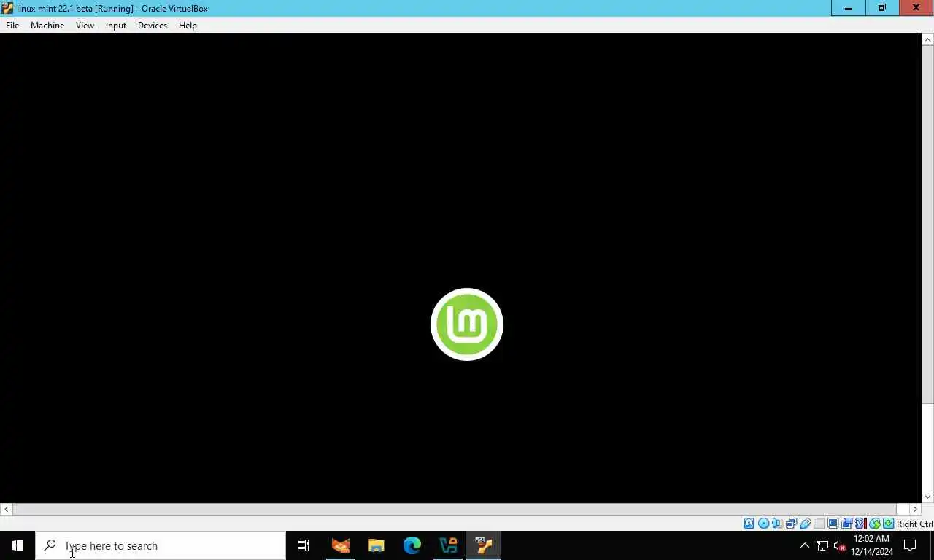Viewport: 934px width, 560px height.
Task: Open the Windows Start menu
Action: pos(18,545)
